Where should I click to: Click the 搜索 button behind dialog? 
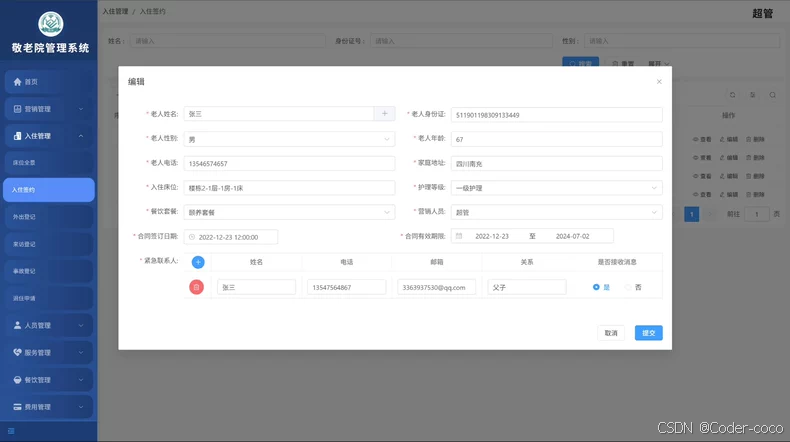tap(580, 62)
